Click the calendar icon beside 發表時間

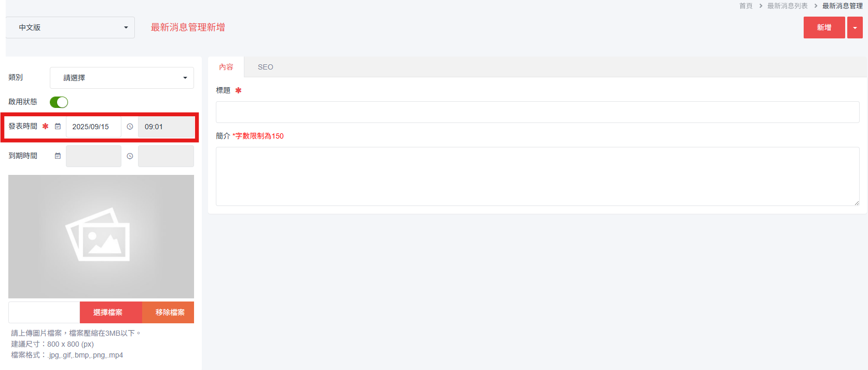(x=58, y=127)
